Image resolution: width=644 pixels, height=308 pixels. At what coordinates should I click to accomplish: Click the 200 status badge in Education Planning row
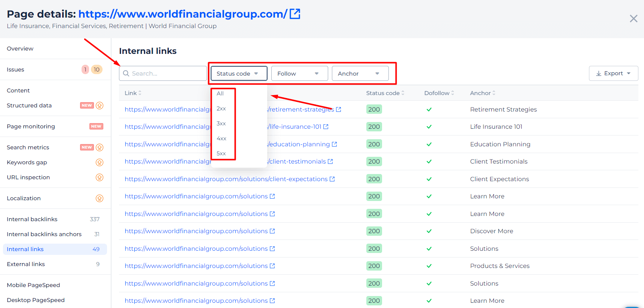tap(374, 144)
